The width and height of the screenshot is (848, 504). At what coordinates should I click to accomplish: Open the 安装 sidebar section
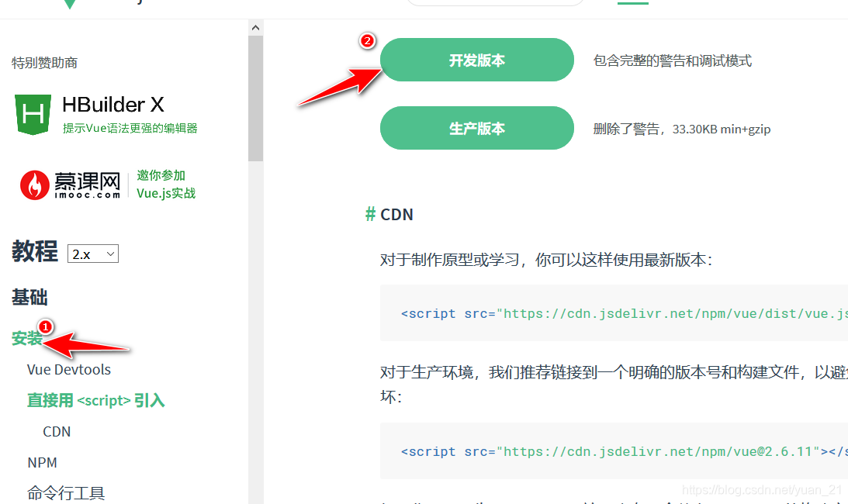pyautogui.click(x=27, y=339)
